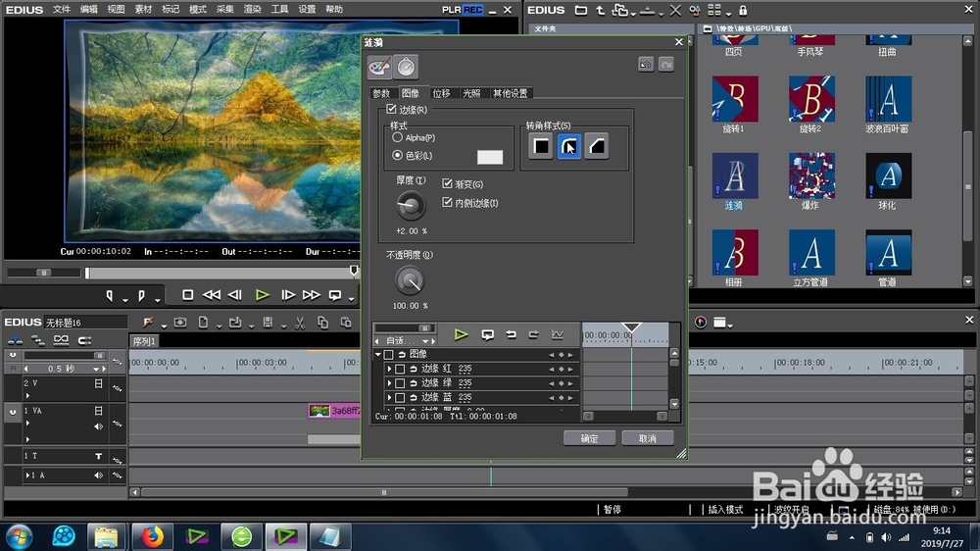The height and width of the screenshot is (551, 980).
Task: Play the keyframe timeline preview in dialog
Action: pos(462,334)
